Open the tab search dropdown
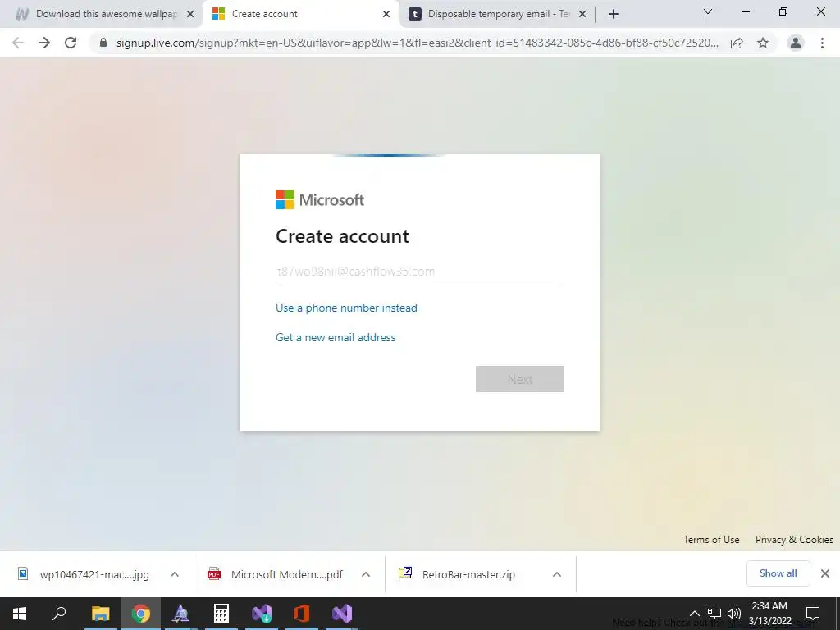 point(708,11)
